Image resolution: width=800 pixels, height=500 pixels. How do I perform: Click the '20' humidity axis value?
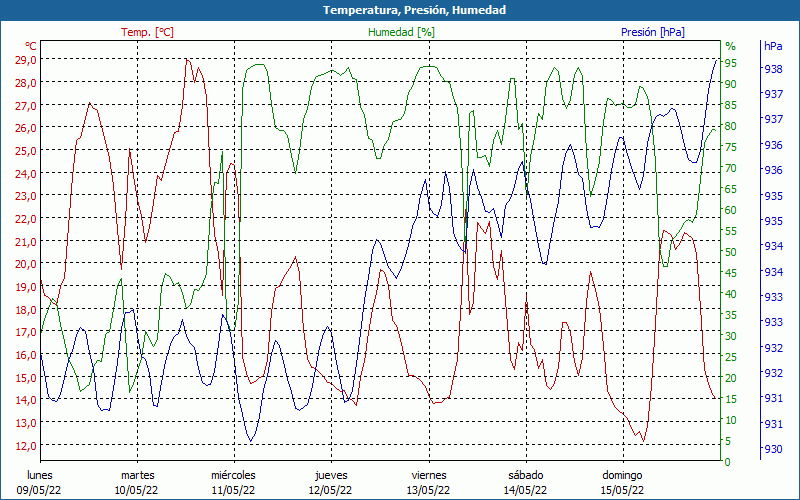[731, 378]
